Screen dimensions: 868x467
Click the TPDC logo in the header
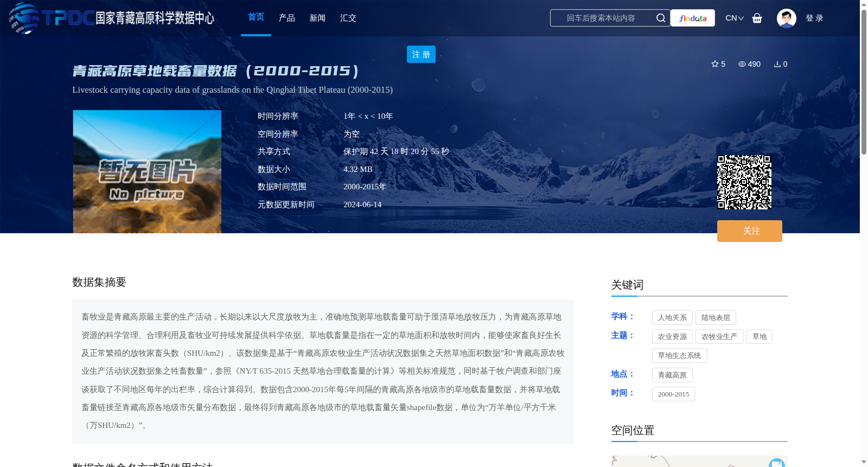point(111,18)
